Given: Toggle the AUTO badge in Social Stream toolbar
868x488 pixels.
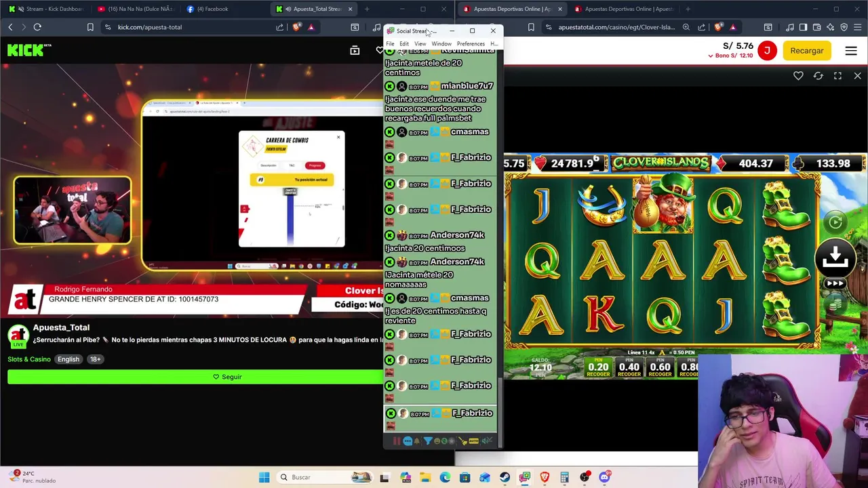Looking at the screenshot, I should (x=474, y=441).
